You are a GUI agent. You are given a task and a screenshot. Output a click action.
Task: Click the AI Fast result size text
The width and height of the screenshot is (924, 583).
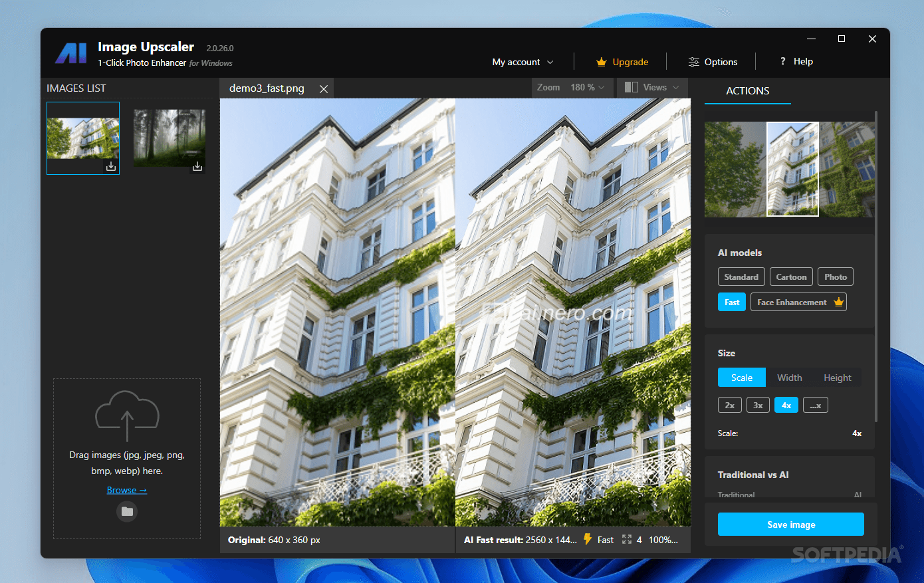point(520,540)
